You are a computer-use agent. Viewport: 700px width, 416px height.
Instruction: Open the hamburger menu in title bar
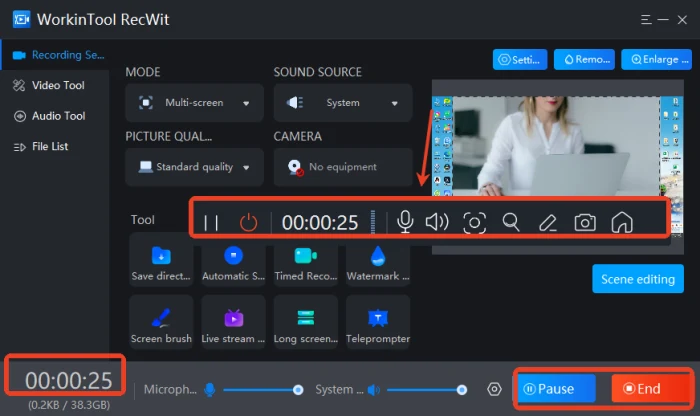pos(646,20)
